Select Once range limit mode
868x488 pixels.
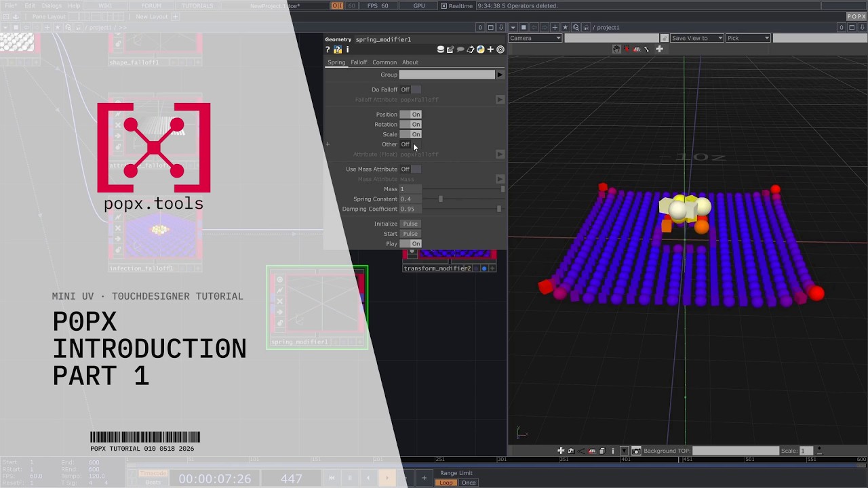pyautogui.click(x=469, y=483)
